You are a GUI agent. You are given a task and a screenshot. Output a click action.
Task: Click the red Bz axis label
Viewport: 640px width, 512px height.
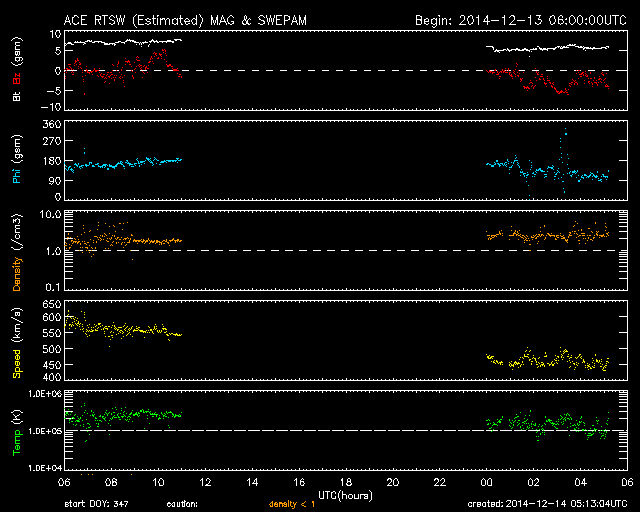tap(17, 76)
